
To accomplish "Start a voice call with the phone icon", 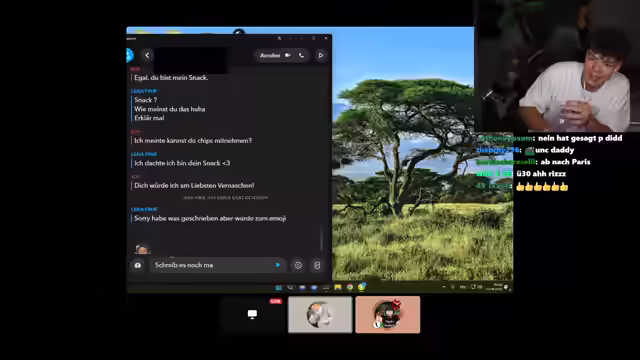I will 301,55.
